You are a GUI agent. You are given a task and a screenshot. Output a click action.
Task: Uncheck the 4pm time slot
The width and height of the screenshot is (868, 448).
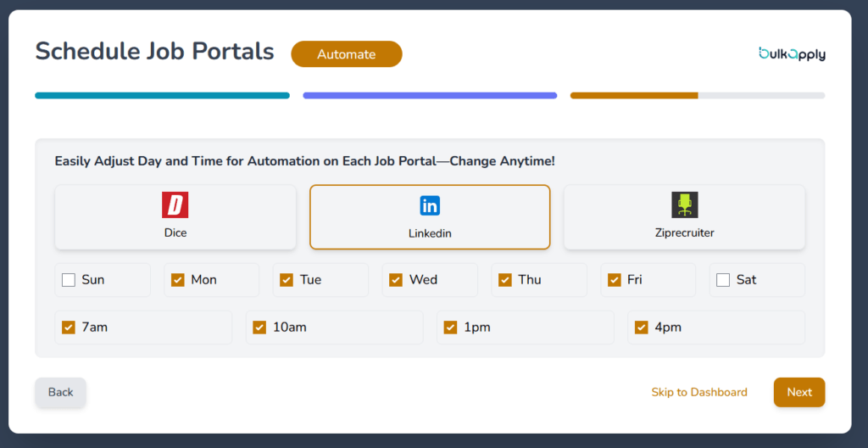642,328
